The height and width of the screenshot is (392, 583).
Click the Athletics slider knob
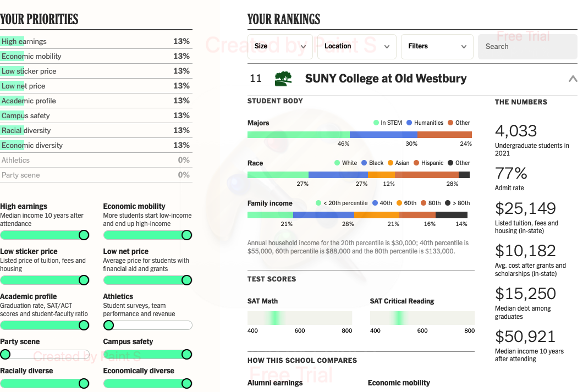coord(108,325)
